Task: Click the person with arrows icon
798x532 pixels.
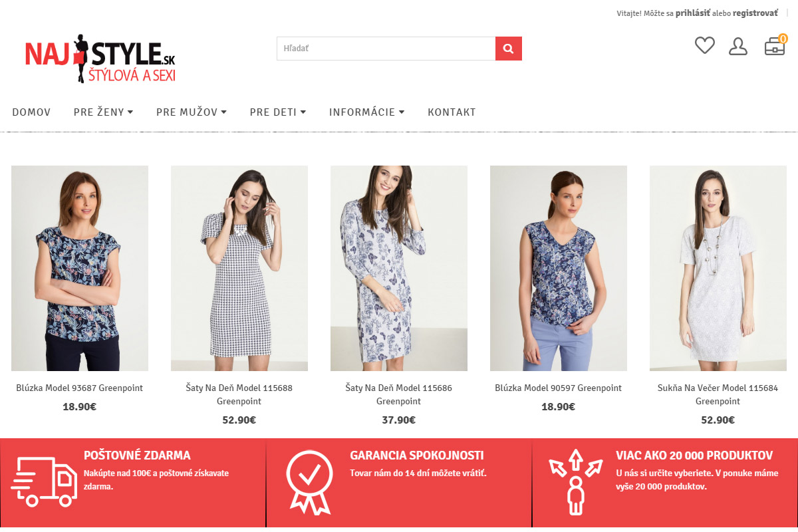Action: [576, 481]
